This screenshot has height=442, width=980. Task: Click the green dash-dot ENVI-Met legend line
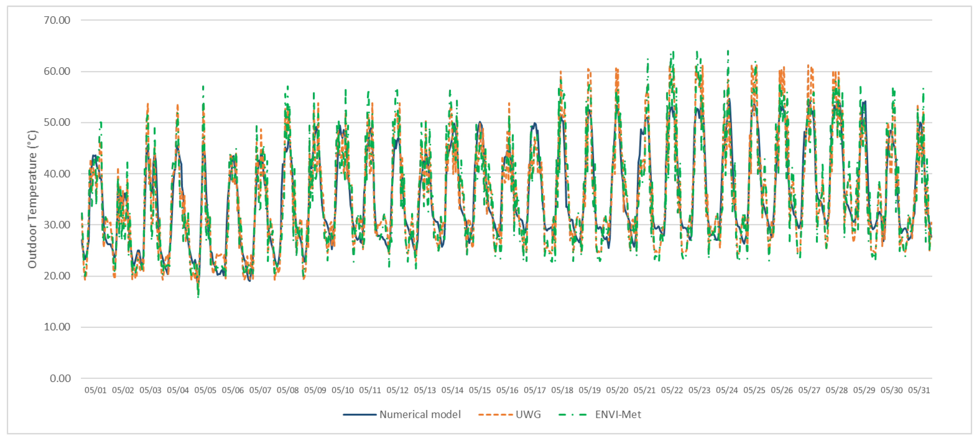pos(573,414)
